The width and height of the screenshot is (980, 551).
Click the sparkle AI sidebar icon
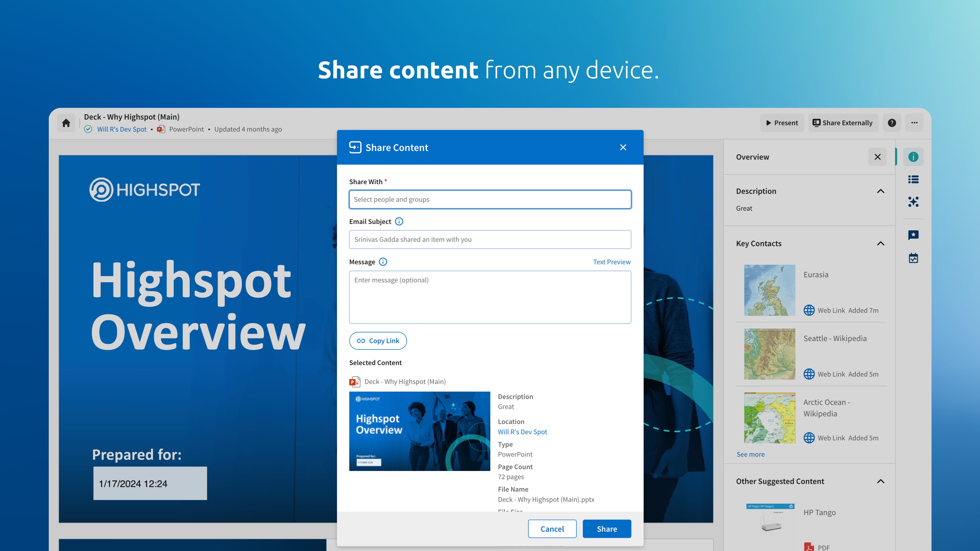pyautogui.click(x=913, y=202)
